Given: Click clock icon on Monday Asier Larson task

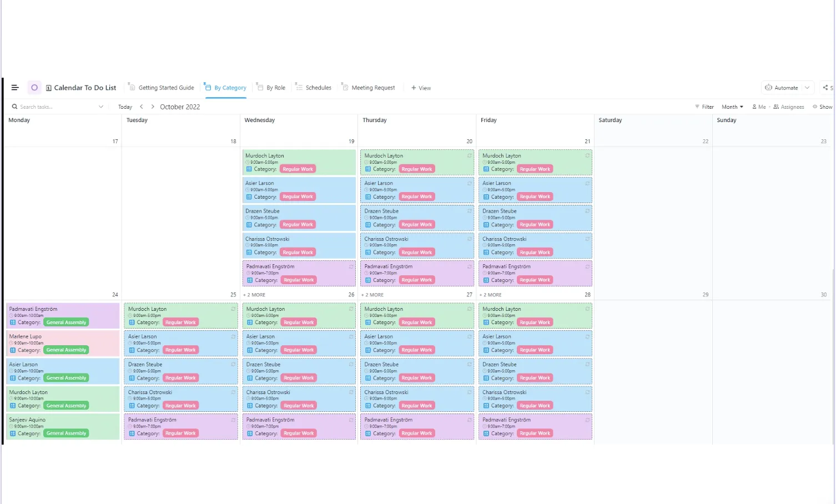Looking at the screenshot, I should (11, 371).
